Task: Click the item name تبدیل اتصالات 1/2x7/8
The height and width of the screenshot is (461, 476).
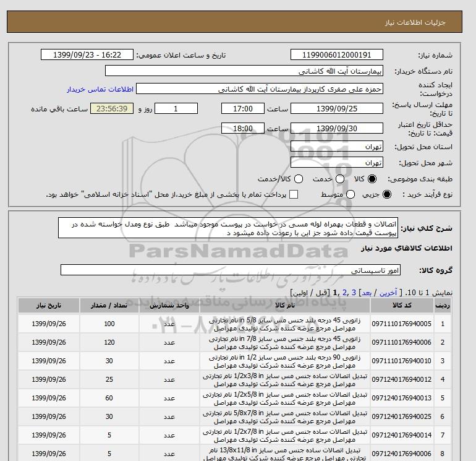Action: [285, 436]
